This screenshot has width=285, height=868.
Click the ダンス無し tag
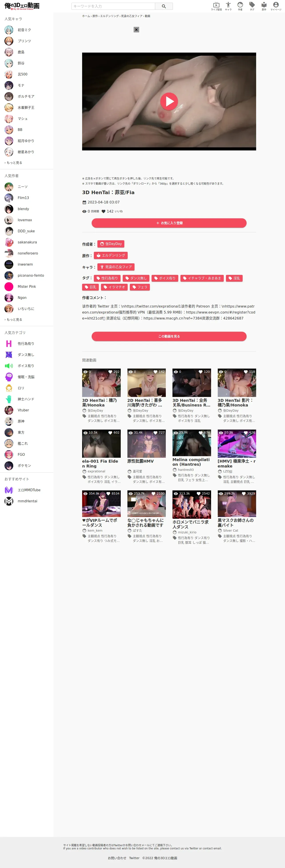click(136, 278)
